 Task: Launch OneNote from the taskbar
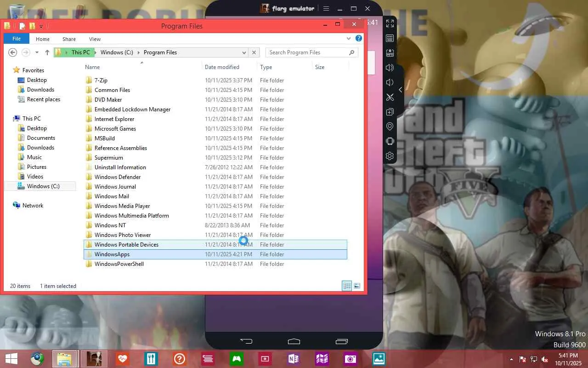[294, 359]
